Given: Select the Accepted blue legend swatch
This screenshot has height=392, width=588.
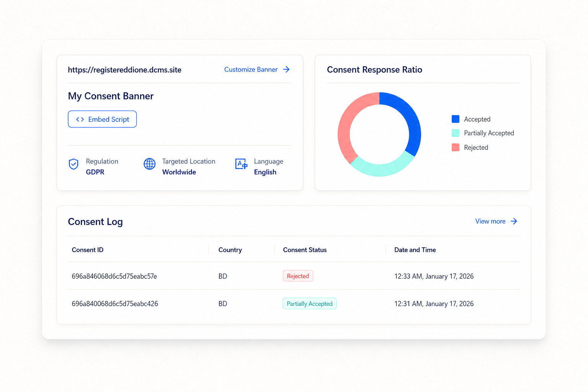Looking at the screenshot, I should [456, 119].
